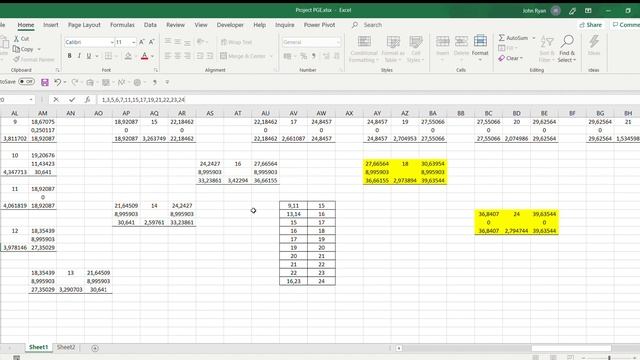This screenshot has height=360, width=640.
Task: Click the John Ryan account button
Action: (x=541, y=11)
